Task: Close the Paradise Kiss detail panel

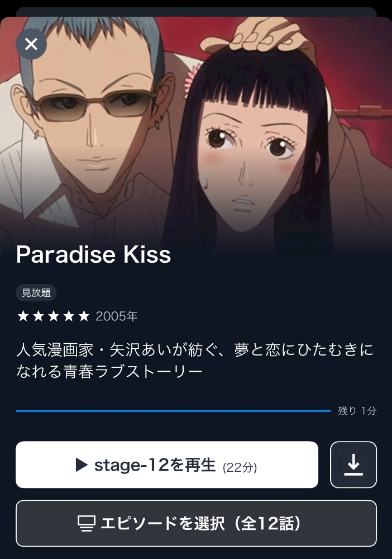Action: pyautogui.click(x=31, y=44)
